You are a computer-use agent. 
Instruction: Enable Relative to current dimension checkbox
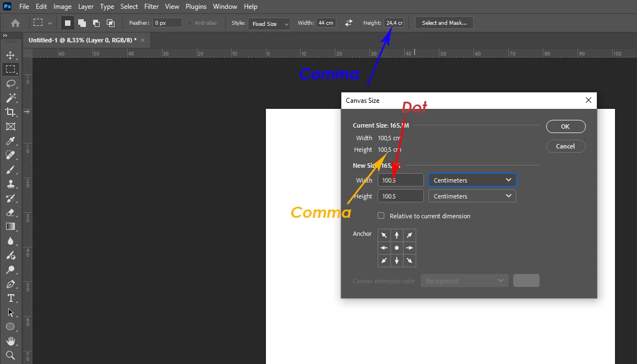(381, 216)
